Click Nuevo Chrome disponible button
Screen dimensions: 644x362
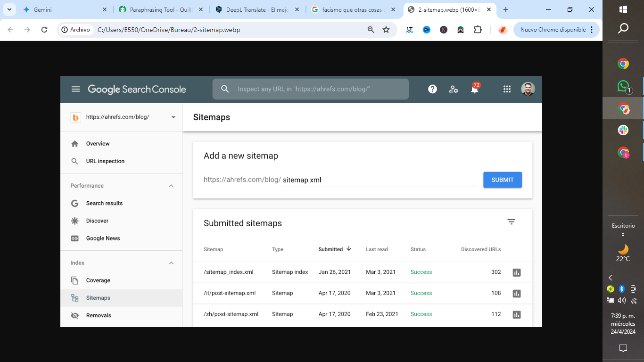pos(556,30)
